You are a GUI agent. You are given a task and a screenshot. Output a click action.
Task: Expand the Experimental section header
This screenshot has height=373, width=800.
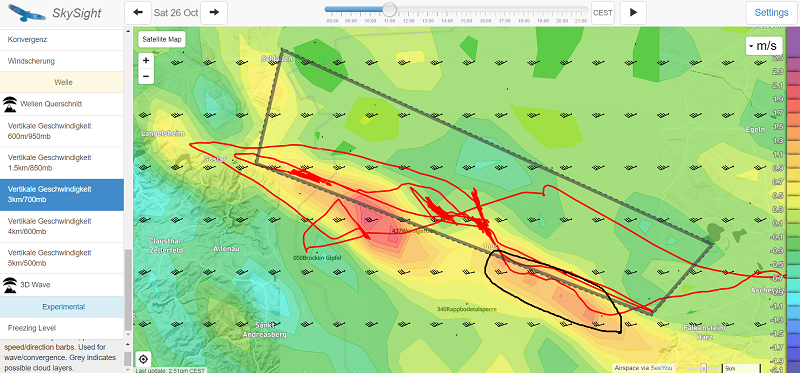(62, 307)
